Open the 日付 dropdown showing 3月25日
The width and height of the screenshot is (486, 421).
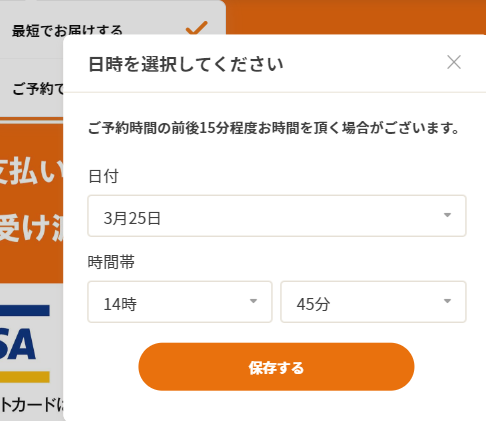click(x=277, y=216)
